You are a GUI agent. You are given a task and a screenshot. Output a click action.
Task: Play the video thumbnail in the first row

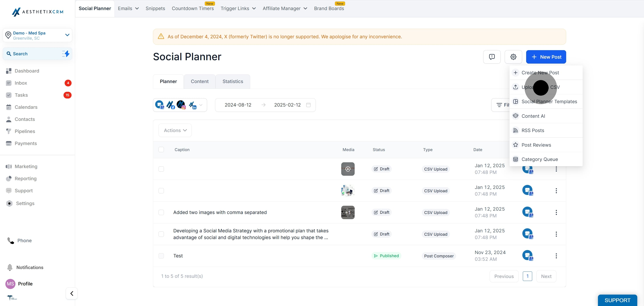[x=348, y=169]
